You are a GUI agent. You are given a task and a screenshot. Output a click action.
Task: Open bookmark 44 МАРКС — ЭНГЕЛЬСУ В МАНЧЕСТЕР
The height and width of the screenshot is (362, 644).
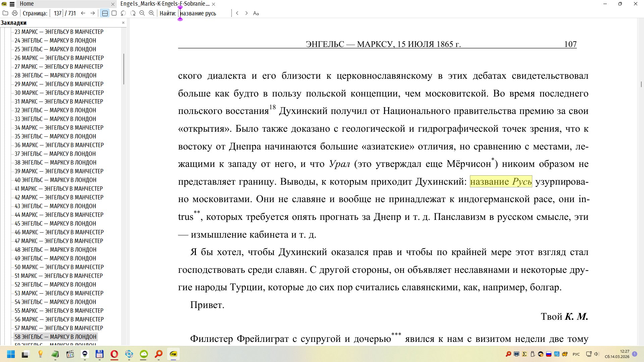[x=59, y=215]
